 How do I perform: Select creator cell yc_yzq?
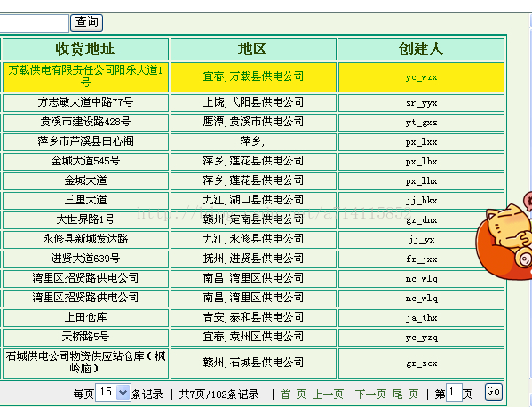pyautogui.click(x=421, y=338)
